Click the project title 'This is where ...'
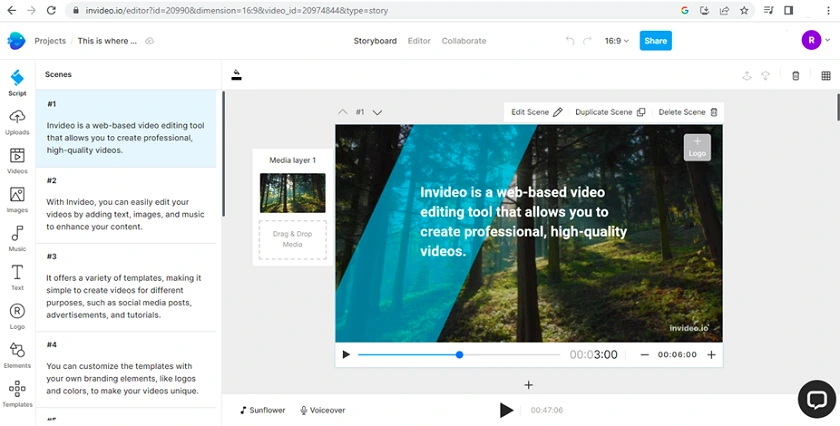Screen dimensions: 840x426 coord(107,41)
